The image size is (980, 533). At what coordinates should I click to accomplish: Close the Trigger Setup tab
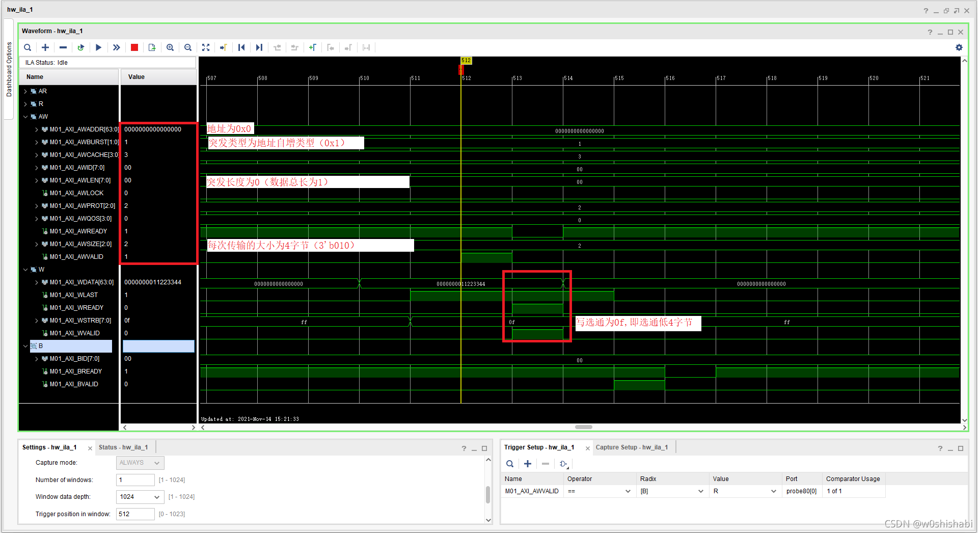point(588,448)
